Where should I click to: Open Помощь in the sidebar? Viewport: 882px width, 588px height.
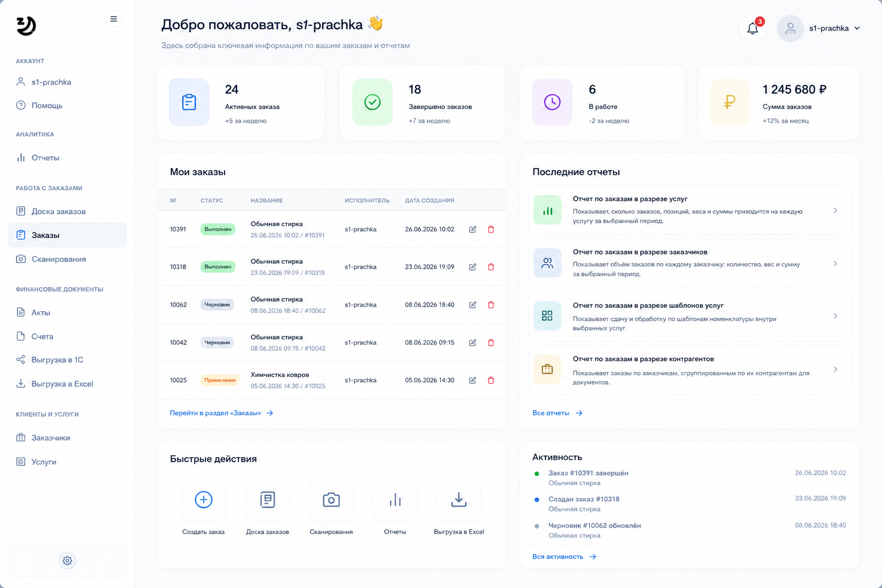click(67, 106)
